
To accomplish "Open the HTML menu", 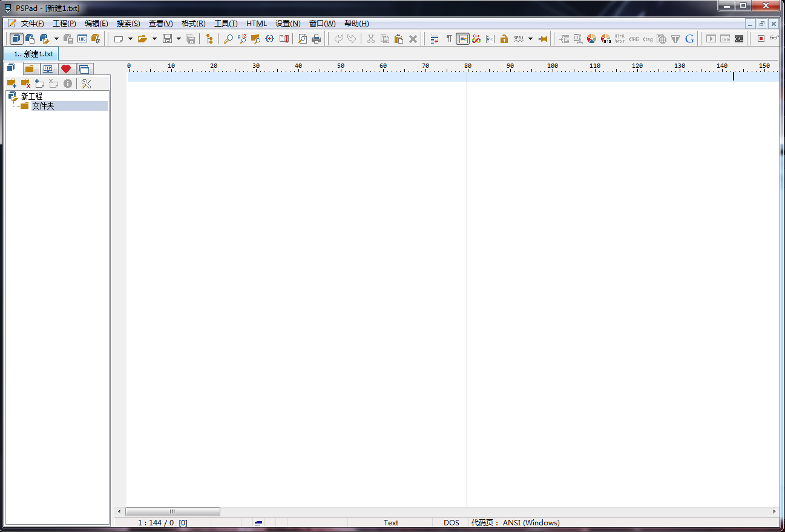I will (257, 24).
